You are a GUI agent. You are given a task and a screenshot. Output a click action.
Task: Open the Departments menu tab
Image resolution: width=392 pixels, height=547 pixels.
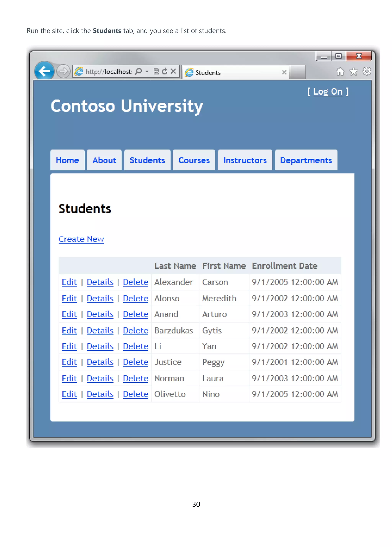coord(306,160)
